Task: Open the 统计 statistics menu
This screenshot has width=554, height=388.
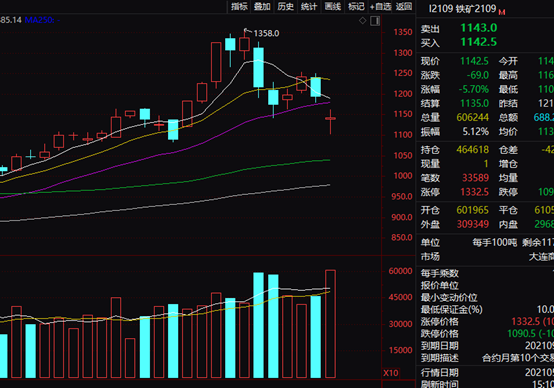Action: click(x=309, y=6)
